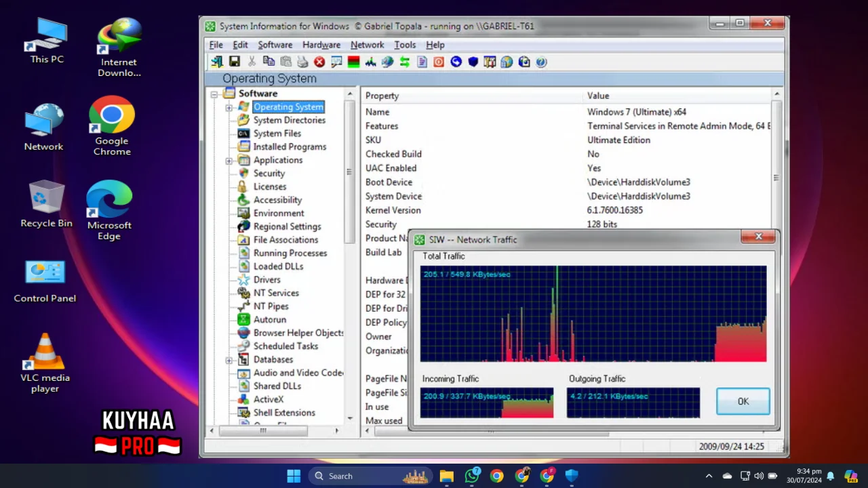Click the Total Traffic graph
The width and height of the screenshot is (868, 488).
tap(593, 314)
